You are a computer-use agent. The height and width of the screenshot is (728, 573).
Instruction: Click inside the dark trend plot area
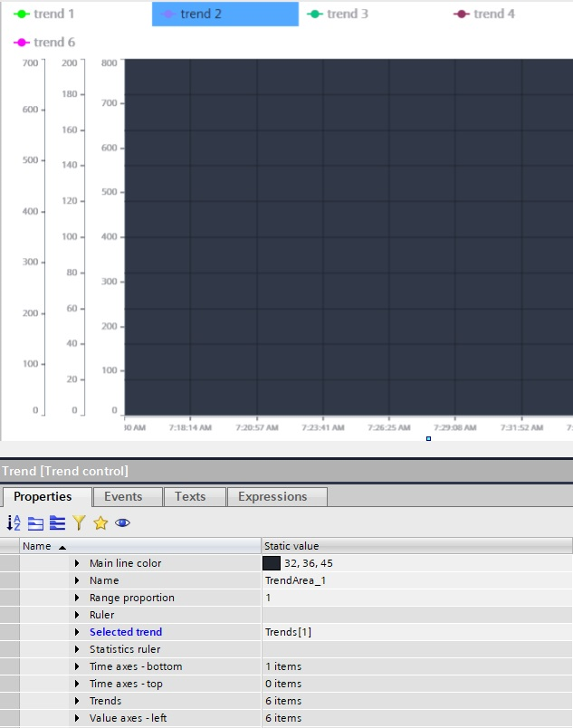349,237
